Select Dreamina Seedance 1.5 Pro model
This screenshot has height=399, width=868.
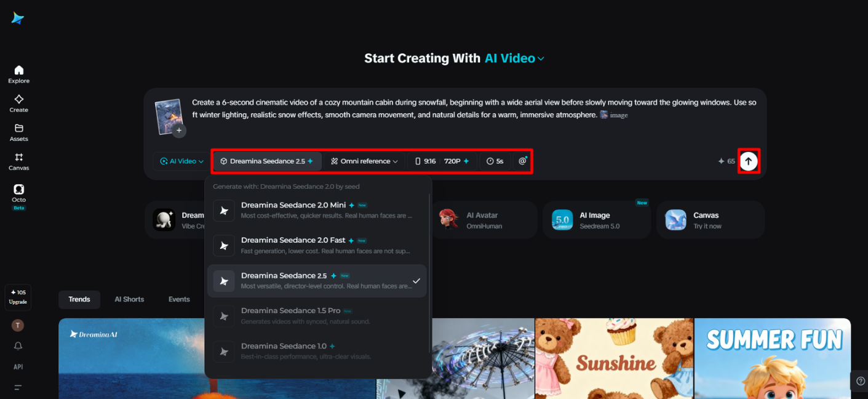coord(317,316)
